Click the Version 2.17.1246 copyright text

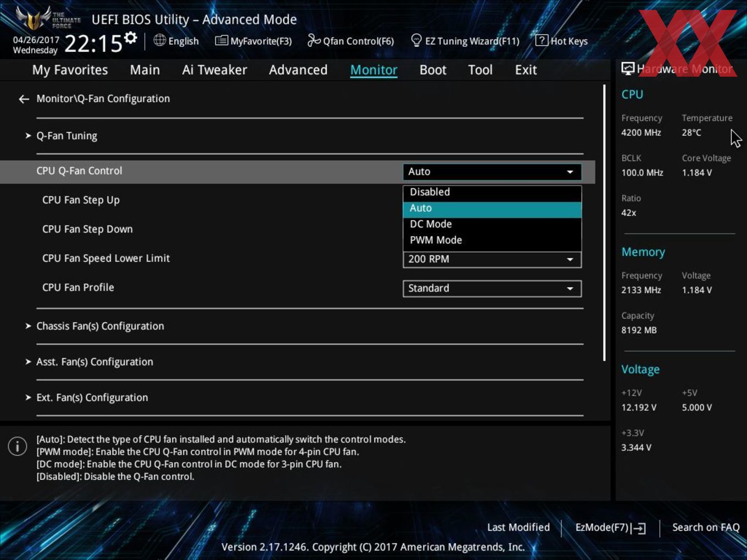[x=373, y=547]
